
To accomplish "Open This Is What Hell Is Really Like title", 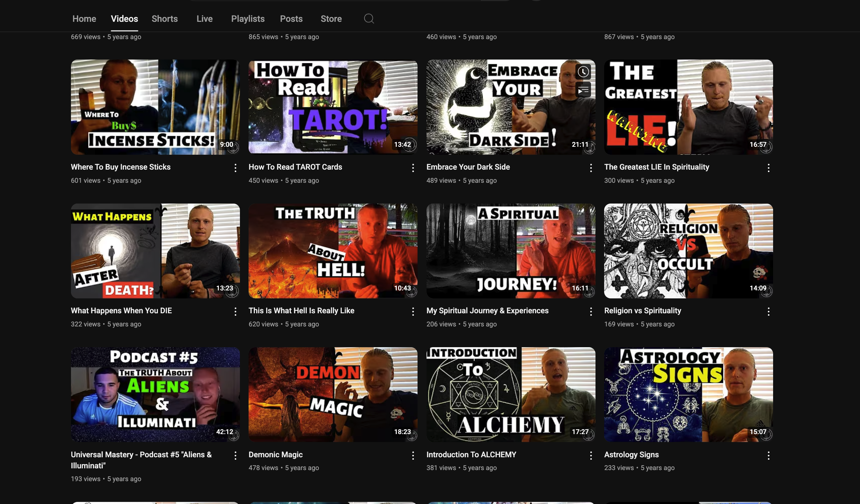I will click(x=301, y=310).
